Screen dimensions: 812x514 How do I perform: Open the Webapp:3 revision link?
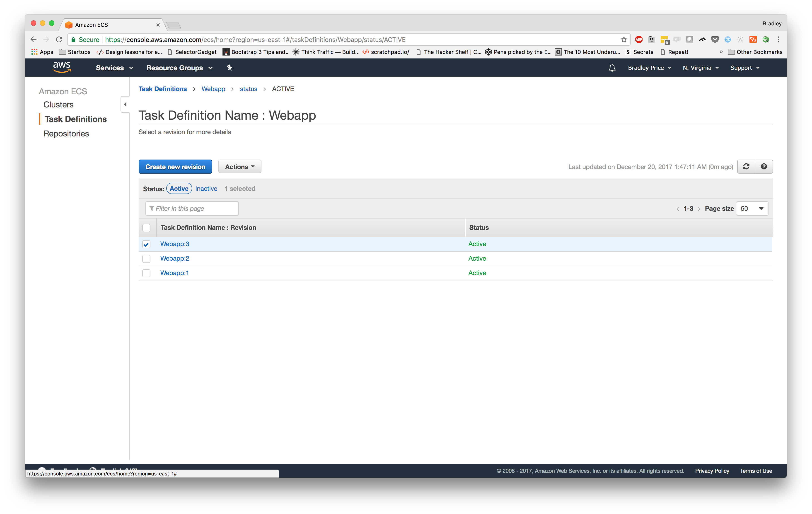point(175,244)
